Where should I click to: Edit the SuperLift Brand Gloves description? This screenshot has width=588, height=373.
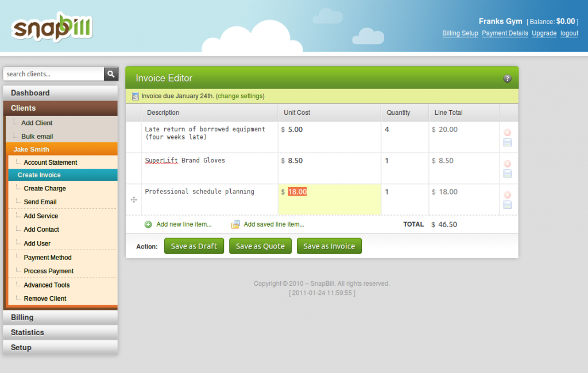pyautogui.click(x=210, y=168)
